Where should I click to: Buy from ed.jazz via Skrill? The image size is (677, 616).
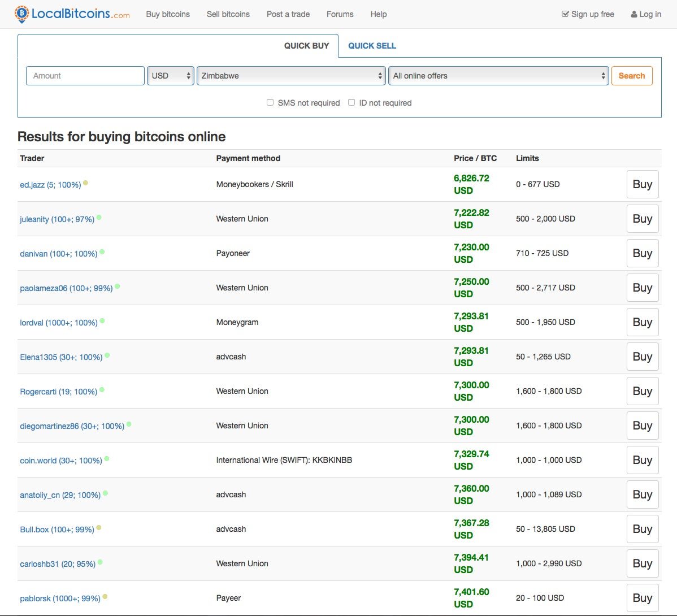pyautogui.click(x=643, y=184)
